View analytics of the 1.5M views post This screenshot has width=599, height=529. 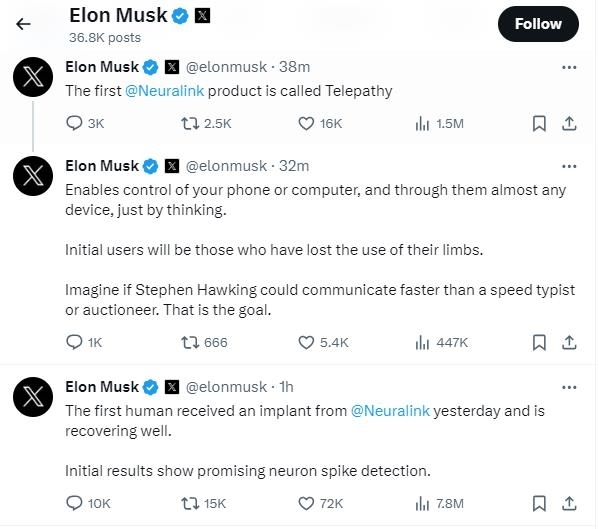439,123
